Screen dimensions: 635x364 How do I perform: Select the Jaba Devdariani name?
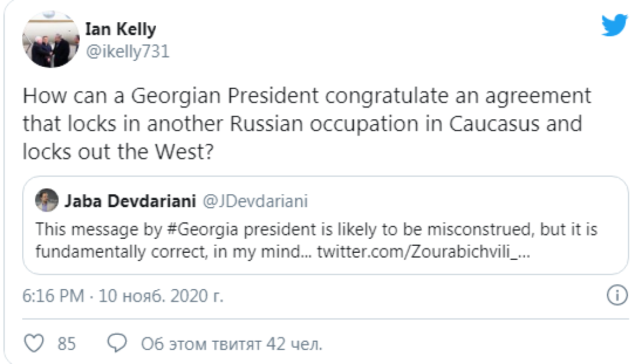click(x=130, y=202)
